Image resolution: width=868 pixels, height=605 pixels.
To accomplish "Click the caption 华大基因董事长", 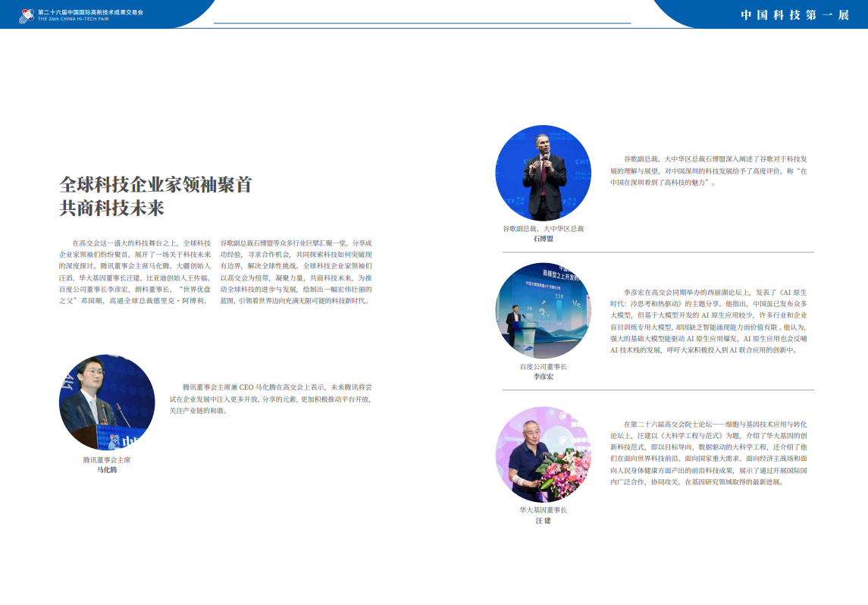I will pos(543,510).
